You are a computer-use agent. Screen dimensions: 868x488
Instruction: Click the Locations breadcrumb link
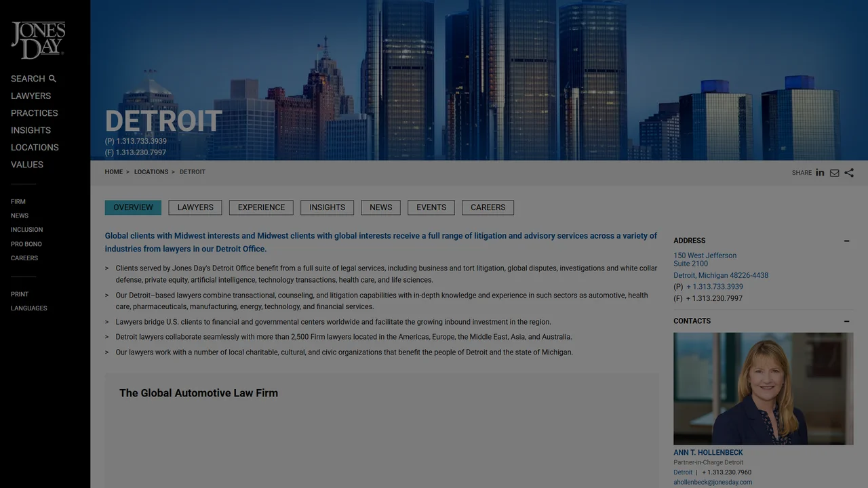click(x=151, y=172)
